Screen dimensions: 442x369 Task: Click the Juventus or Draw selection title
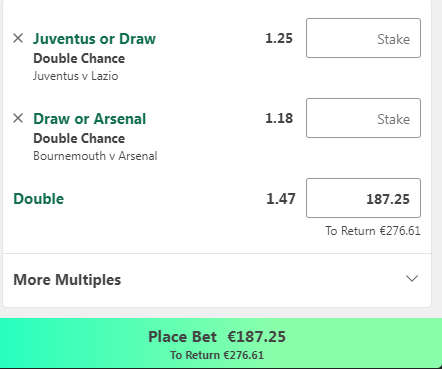94,39
